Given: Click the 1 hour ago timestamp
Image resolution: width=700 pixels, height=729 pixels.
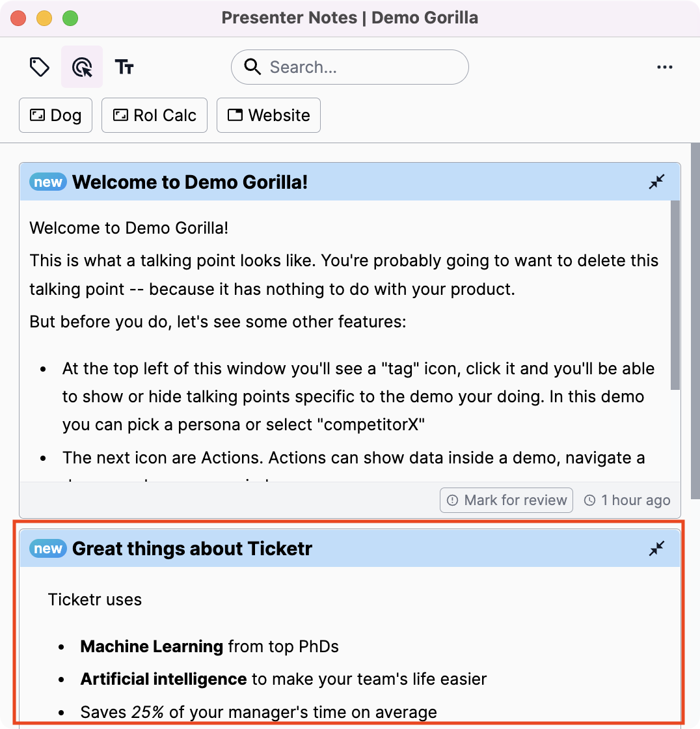Looking at the screenshot, I should (x=627, y=500).
